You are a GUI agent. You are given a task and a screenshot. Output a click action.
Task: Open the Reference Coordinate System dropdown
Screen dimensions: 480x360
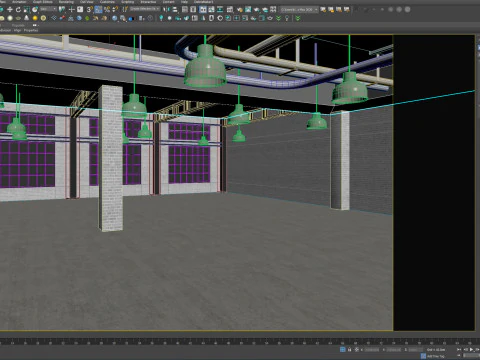tap(49, 9)
